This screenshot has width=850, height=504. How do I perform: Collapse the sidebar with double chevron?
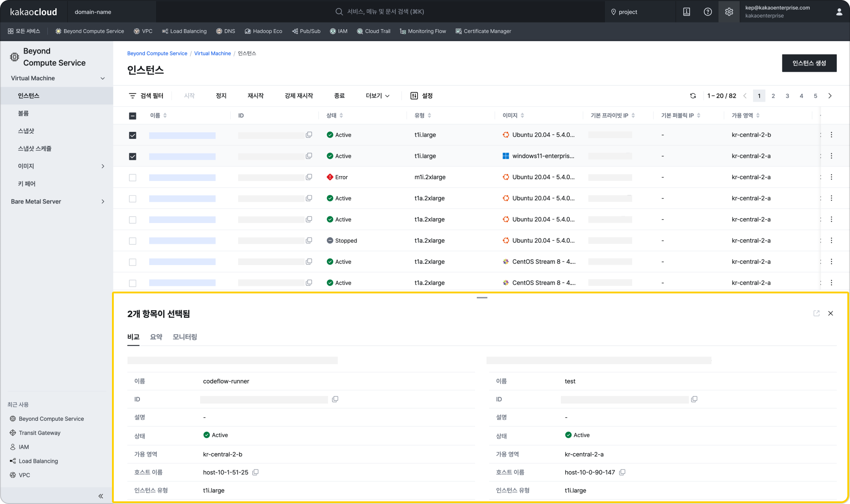click(100, 496)
